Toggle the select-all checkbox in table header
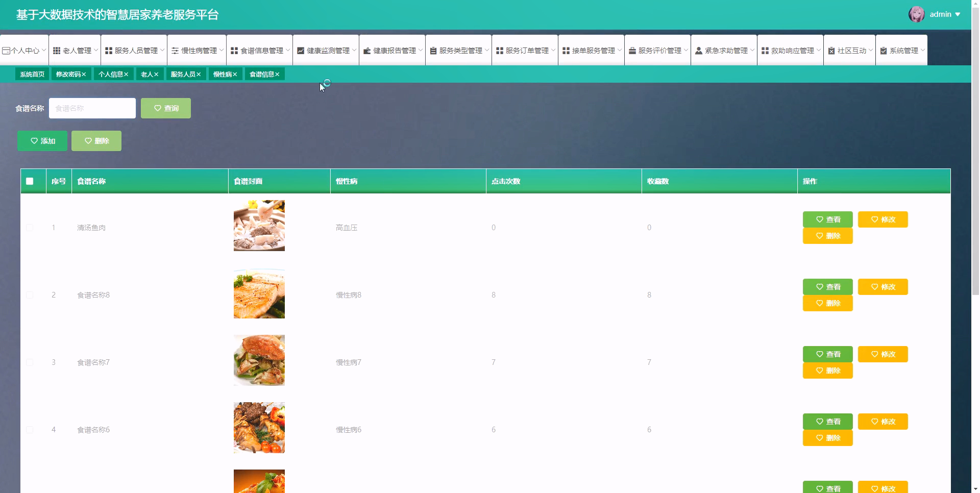 coord(30,181)
